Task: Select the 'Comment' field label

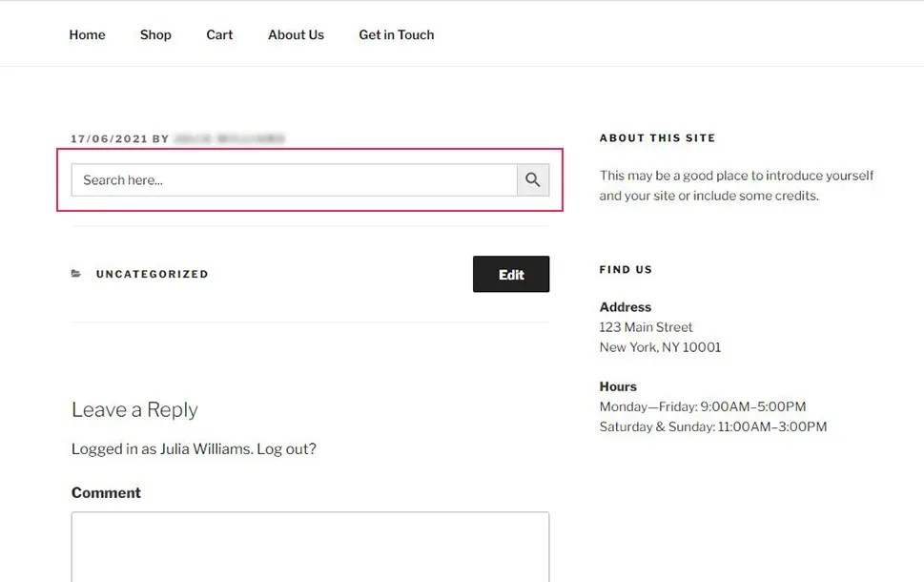Action: [x=106, y=493]
